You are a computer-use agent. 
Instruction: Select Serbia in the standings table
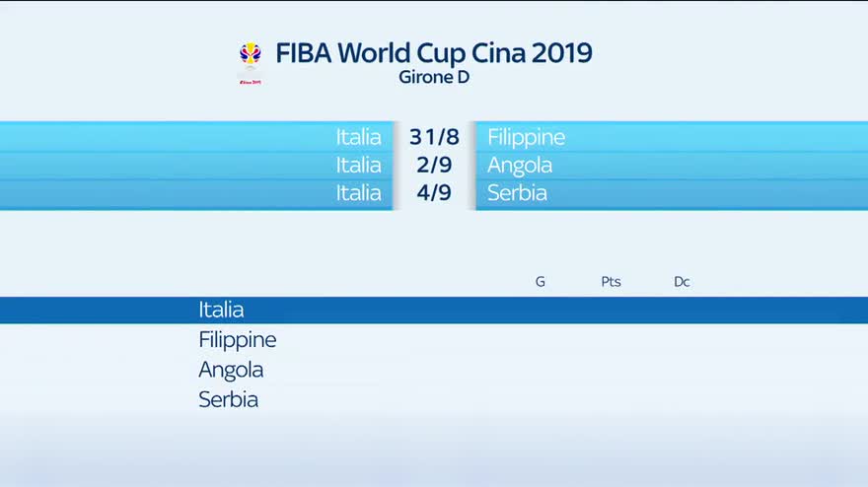[228, 399]
